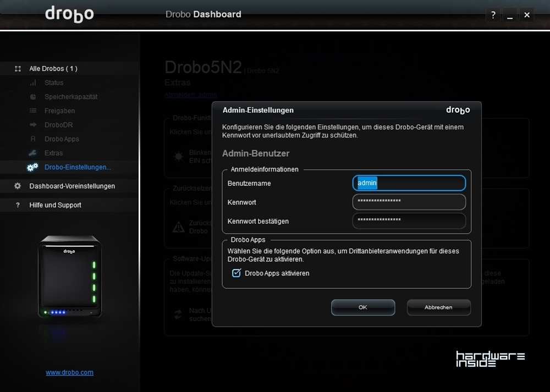Open the DroboDR section
Viewport: 550px width, 392px height.
tap(59, 125)
